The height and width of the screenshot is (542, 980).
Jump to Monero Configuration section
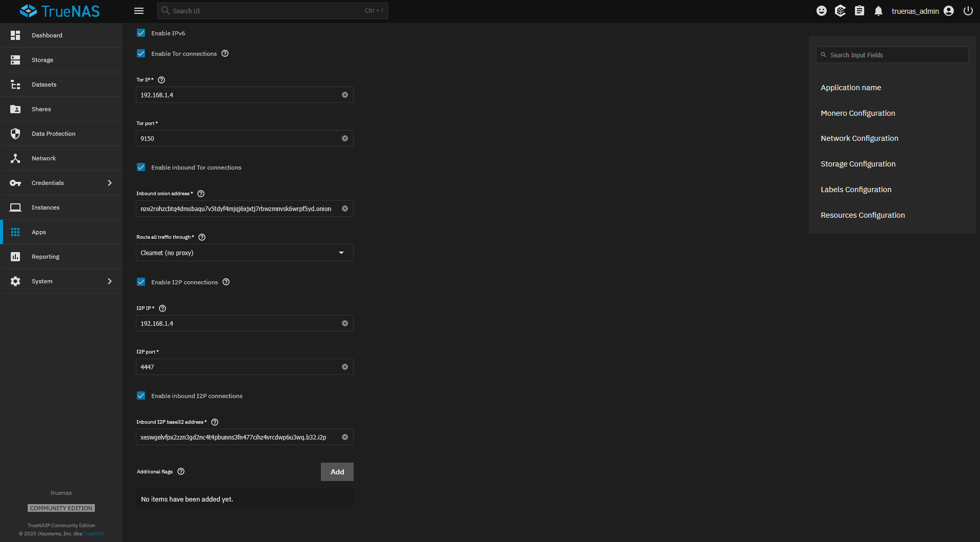pyautogui.click(x=858, y=113)
